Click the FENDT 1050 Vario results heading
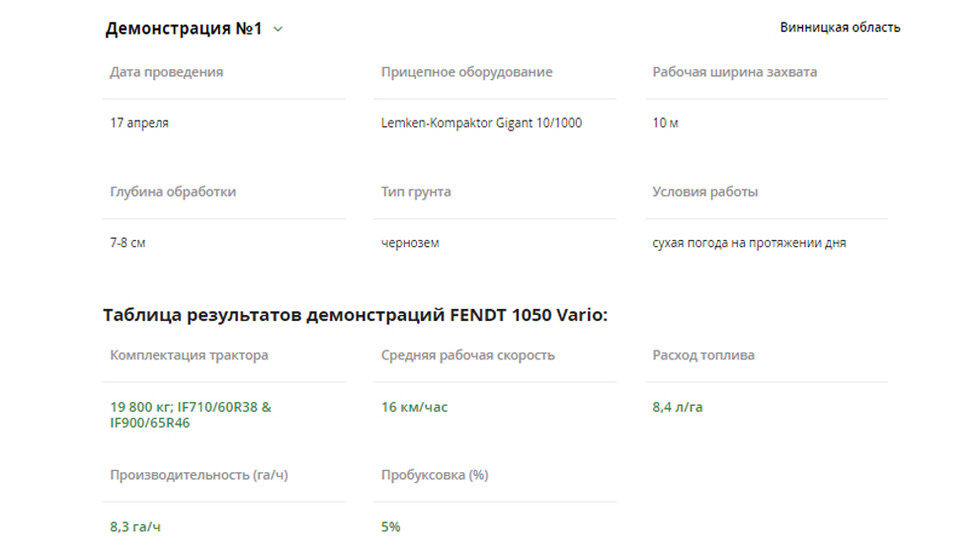The image size is (980, 550). (x=355, y=314)
